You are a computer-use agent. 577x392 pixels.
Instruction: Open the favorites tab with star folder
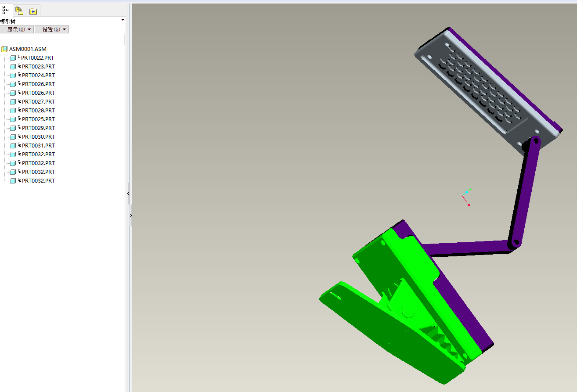click(33, 11)
